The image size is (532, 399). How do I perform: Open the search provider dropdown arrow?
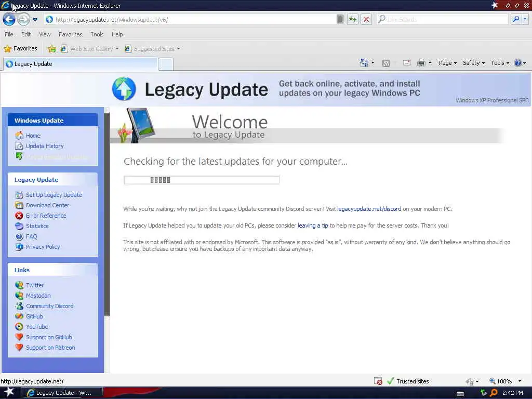[x=525, y=19]
